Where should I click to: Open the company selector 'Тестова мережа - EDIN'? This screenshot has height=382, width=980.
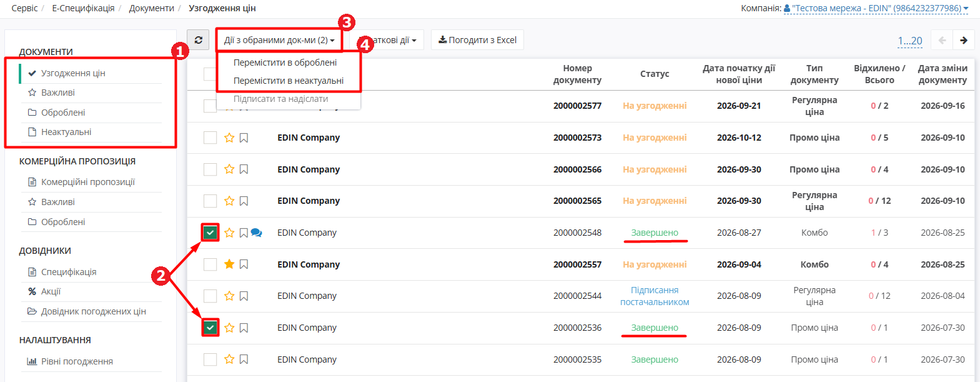click(x=876, y=8)
